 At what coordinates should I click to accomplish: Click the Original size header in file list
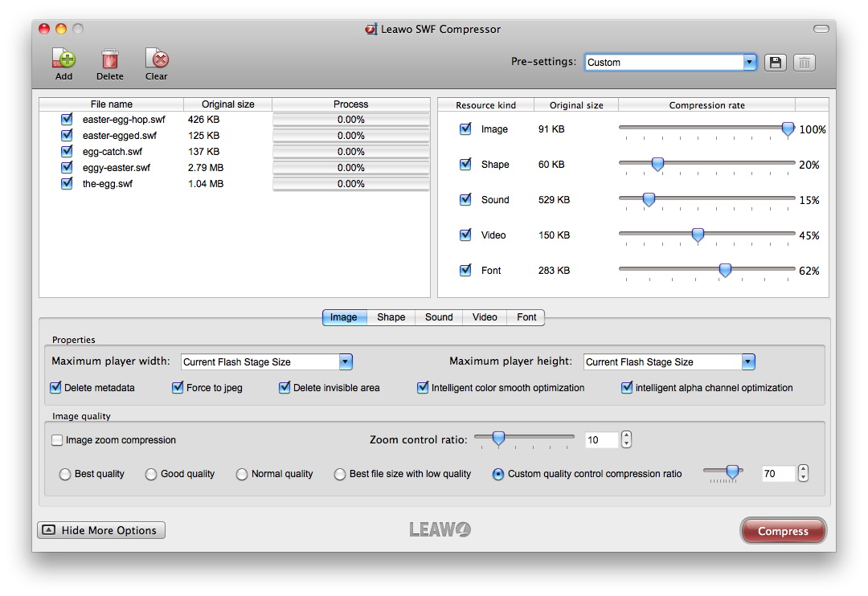coord(227,104)
